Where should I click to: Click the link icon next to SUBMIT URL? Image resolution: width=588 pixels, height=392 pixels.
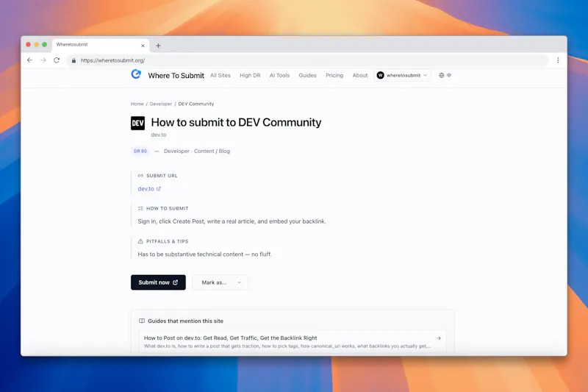140,176
